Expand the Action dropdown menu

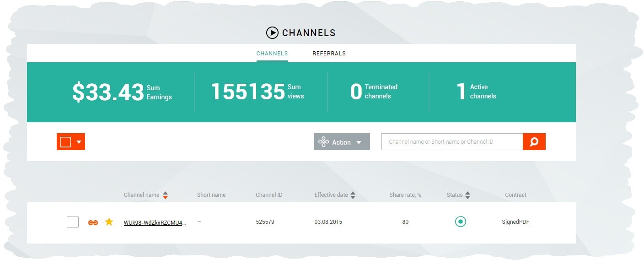[x=359, y=142]
